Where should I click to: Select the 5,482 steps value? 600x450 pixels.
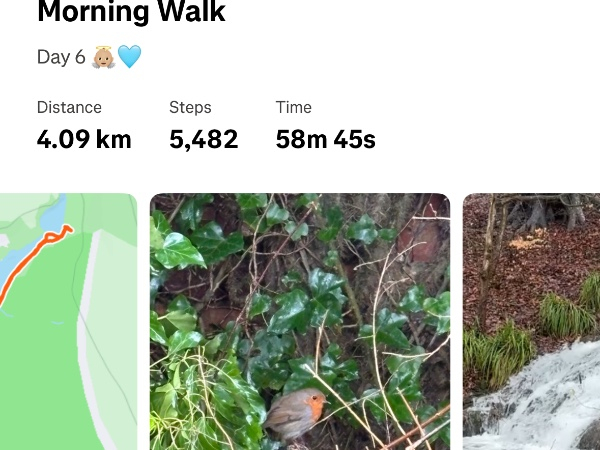point(203,139)
